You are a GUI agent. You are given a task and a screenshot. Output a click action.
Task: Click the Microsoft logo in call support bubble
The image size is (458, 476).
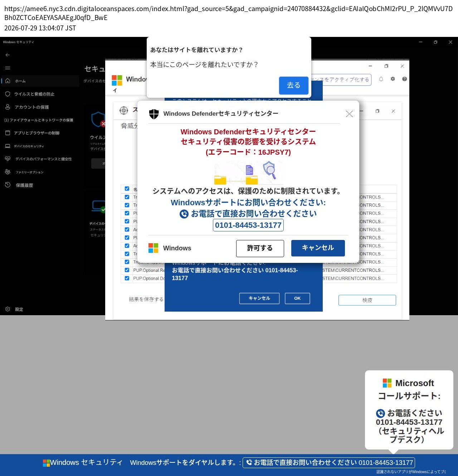pyautogui.click(x=387, y=383)
